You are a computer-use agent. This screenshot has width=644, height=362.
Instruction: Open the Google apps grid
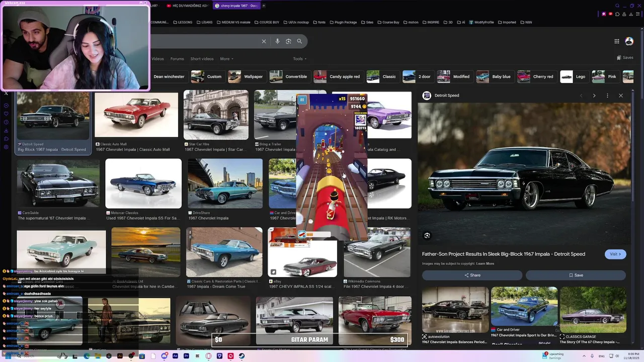pyautogui.click(x=616, y=41)
